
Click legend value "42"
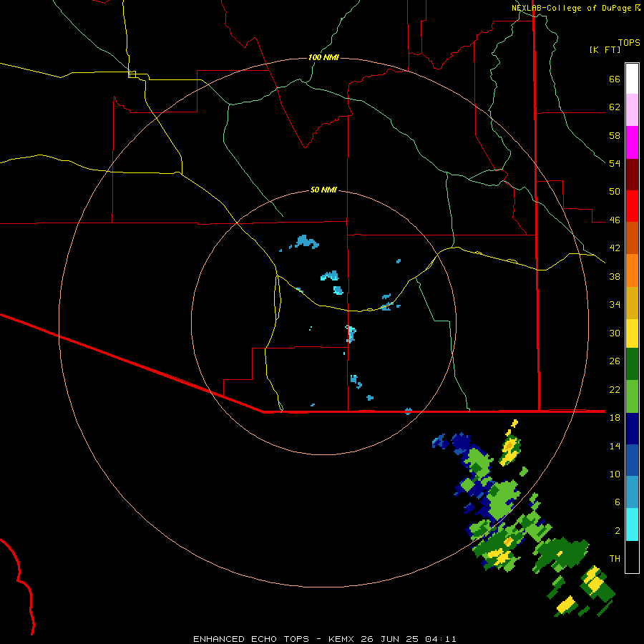pos(615,248)
